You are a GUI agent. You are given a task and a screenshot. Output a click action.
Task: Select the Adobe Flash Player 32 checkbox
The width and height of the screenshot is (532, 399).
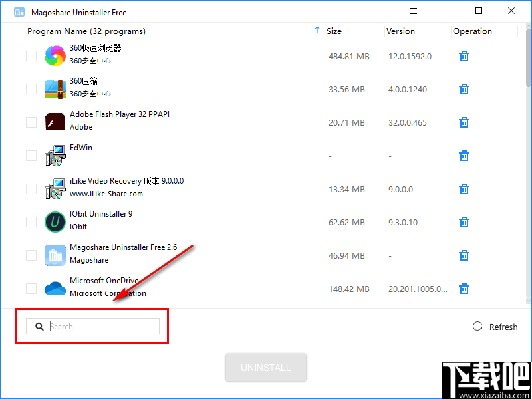click(x=31, y=122)
